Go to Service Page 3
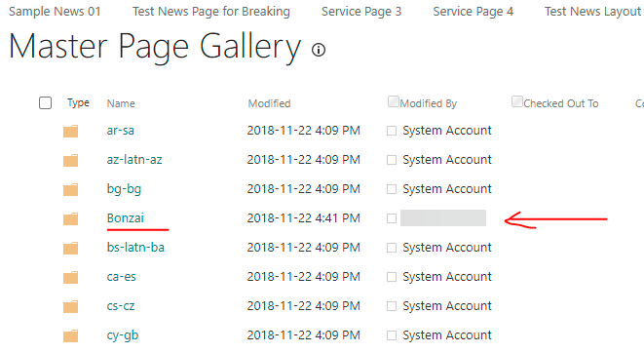 coord(361,12)
